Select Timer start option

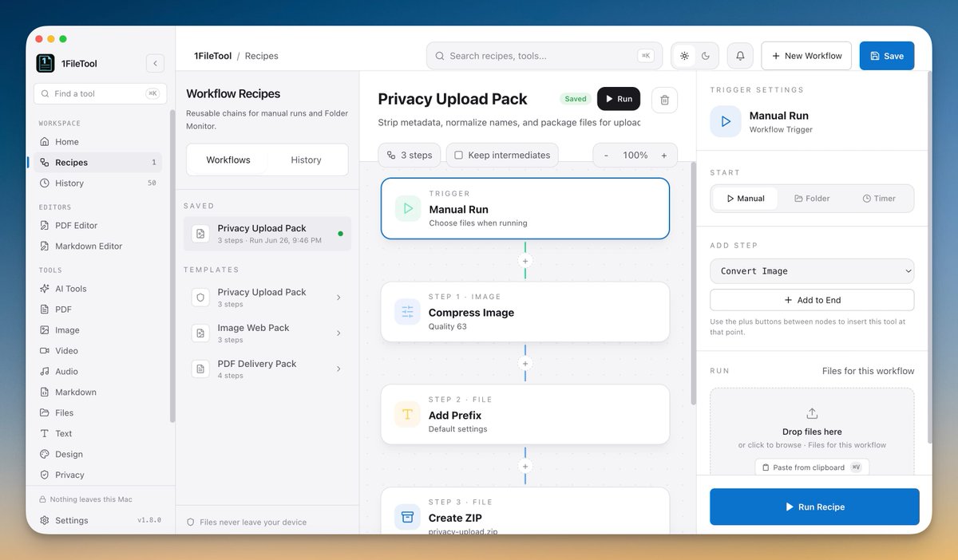pyautogui.click(x=879, y=199)
